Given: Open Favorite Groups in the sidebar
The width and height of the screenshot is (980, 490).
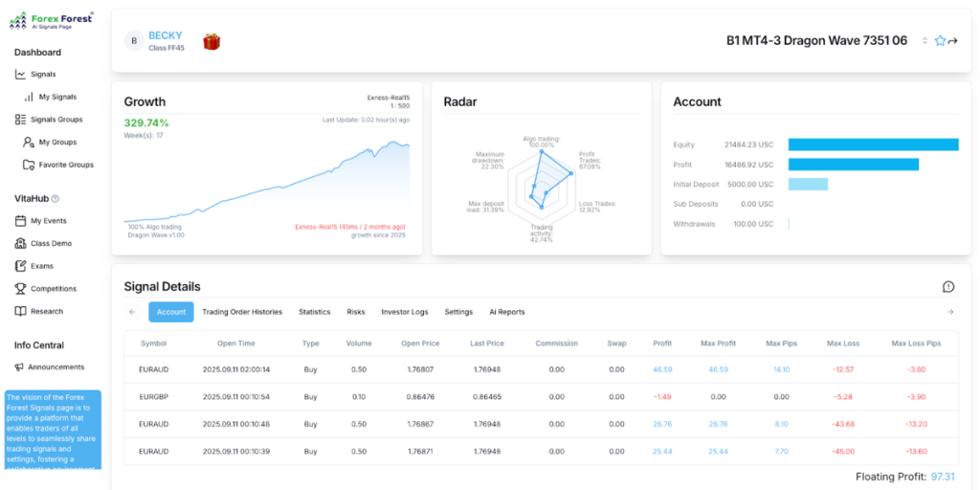Looking at the screenshot, I should click(65, 165).
